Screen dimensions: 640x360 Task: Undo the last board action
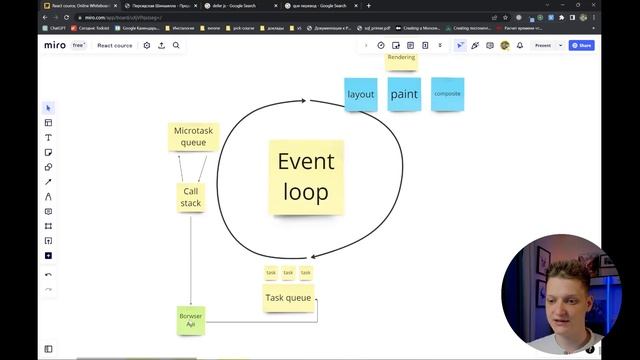pyautogui.click(x=49, y=275)
